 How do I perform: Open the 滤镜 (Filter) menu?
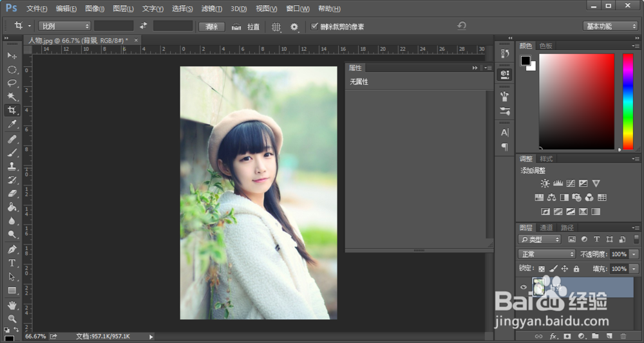[212, 8]
